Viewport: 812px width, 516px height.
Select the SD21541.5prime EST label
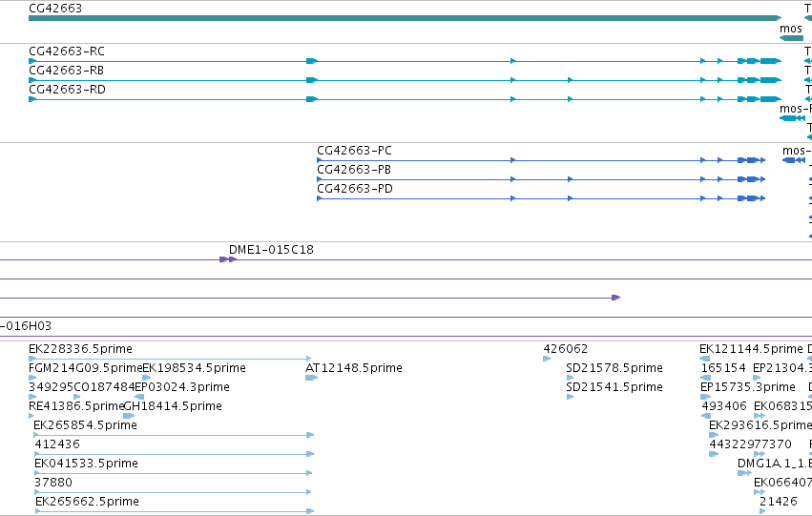614,387
